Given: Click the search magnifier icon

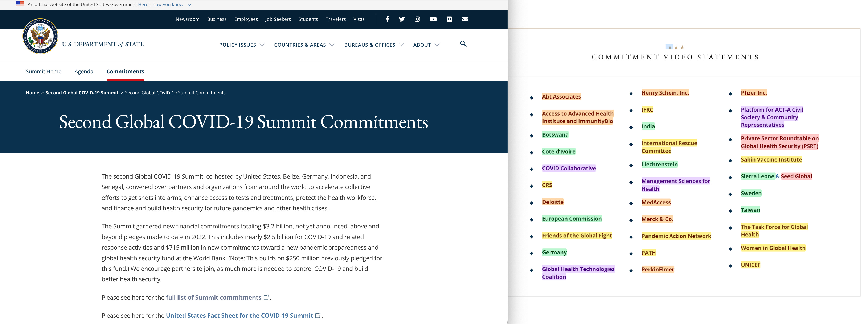Looking at the screenshot, I should tap(463, 44).
